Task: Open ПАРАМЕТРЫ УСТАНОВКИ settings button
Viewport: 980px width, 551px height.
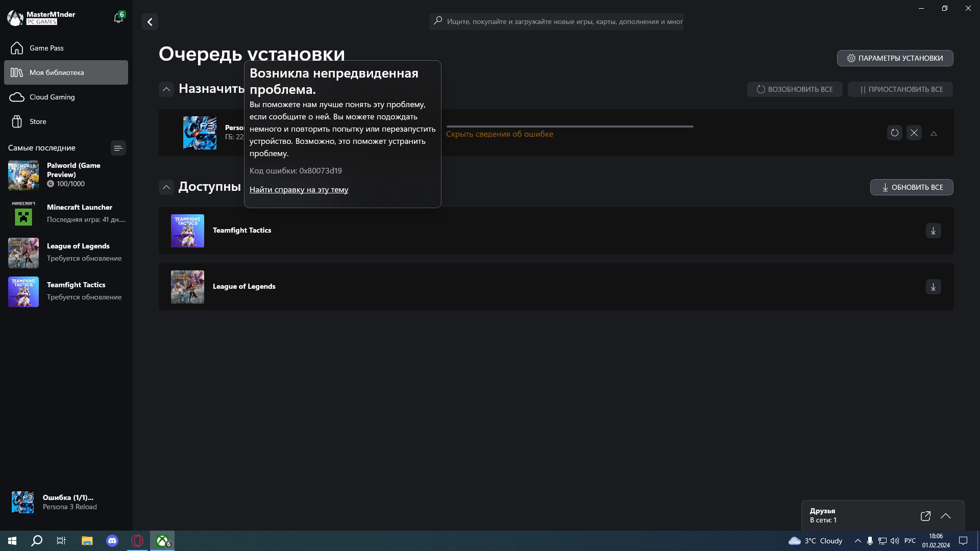Action: point(895,58)
